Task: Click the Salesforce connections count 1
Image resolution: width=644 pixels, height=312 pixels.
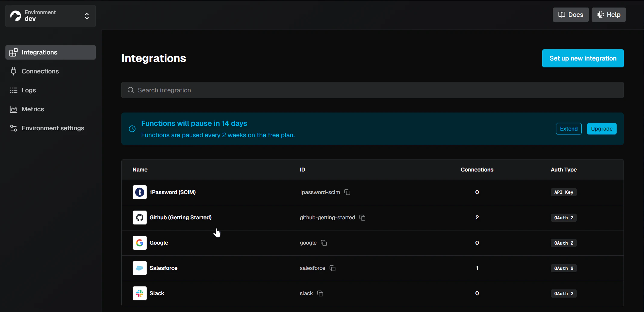Action: click(477, 268)
